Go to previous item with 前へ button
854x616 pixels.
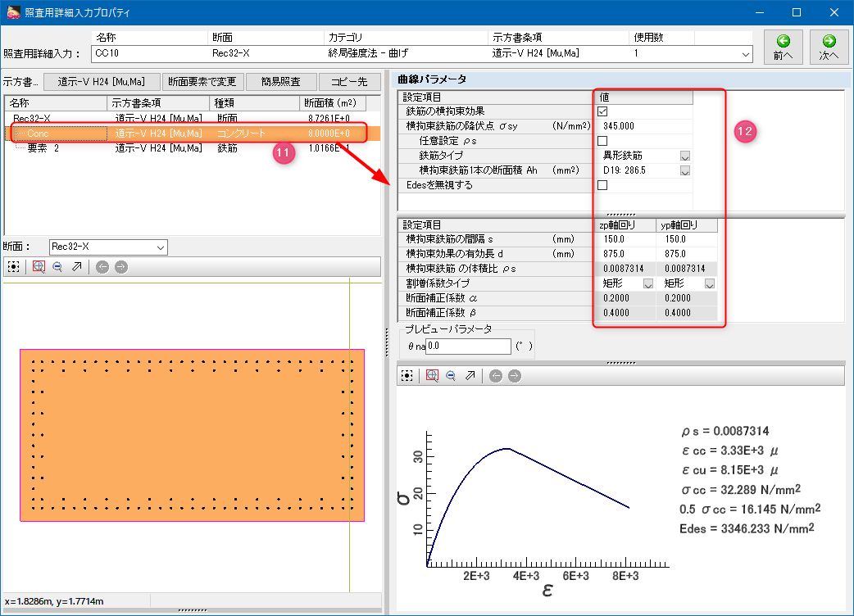(784, 48)
